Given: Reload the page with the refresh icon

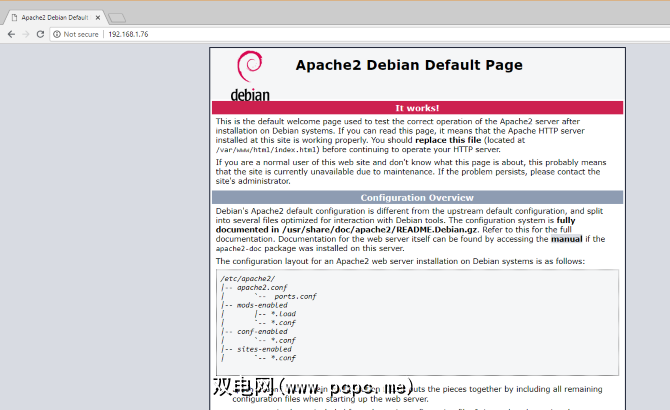Looking at the screenshot, I should [41, 34].
